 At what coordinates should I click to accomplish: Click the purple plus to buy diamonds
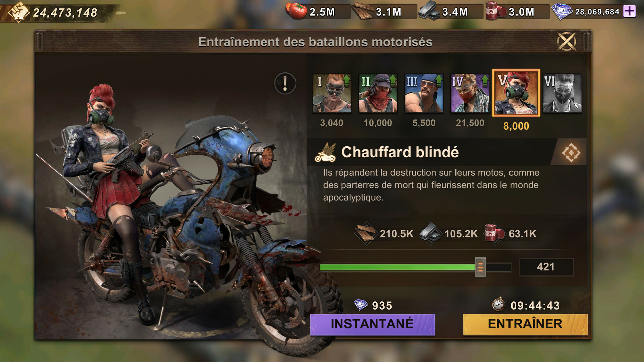629,11
